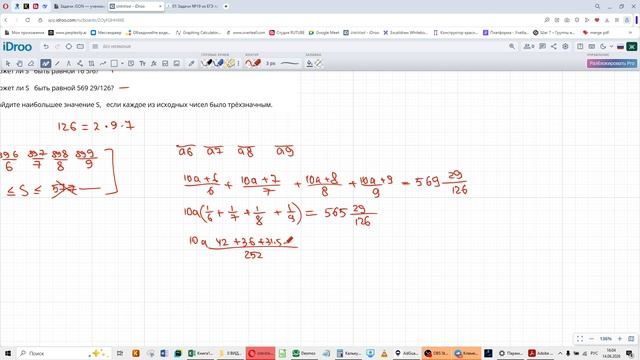Click the Windows taskbar search box
The height and width of the screenshot is (360, 640).
(x=63, y=353)
